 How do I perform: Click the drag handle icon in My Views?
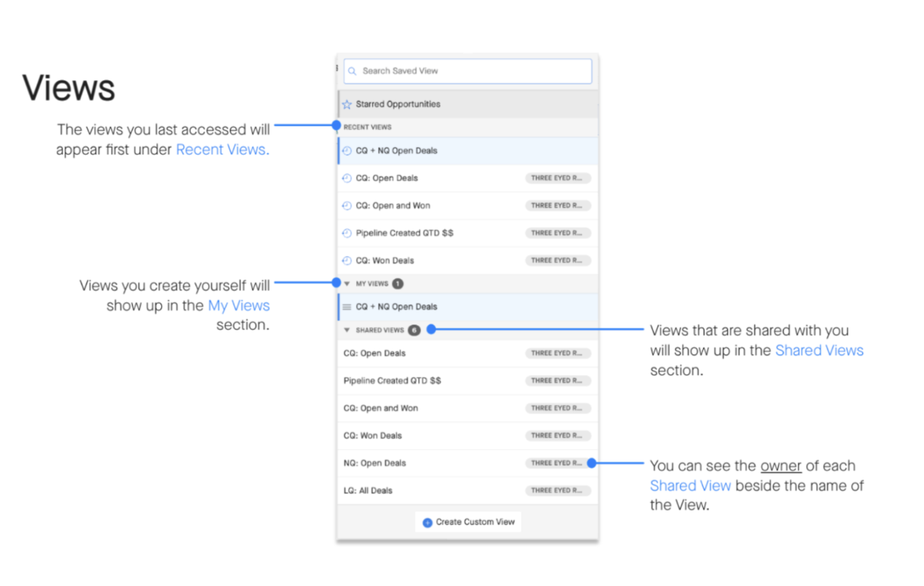(346, 307)
